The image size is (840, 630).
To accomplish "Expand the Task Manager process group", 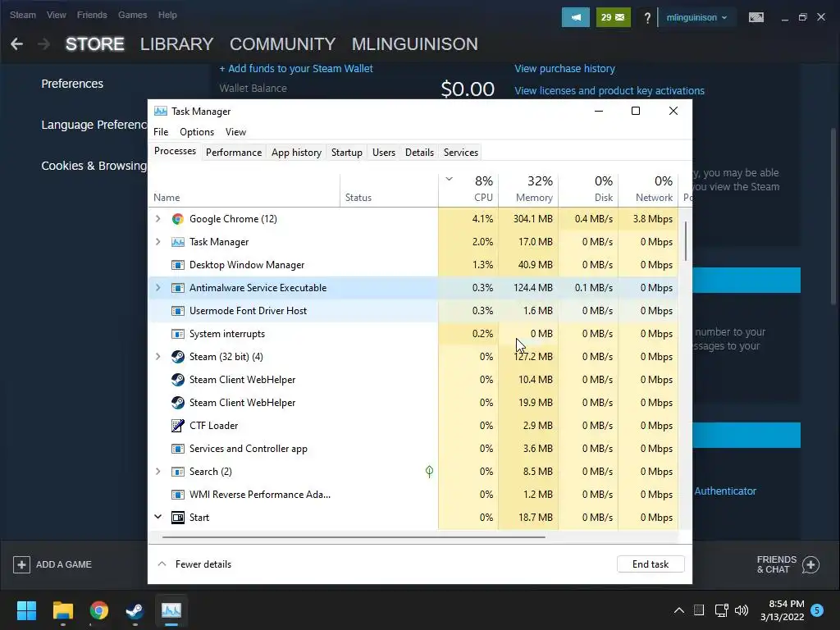I will [158, 242].
